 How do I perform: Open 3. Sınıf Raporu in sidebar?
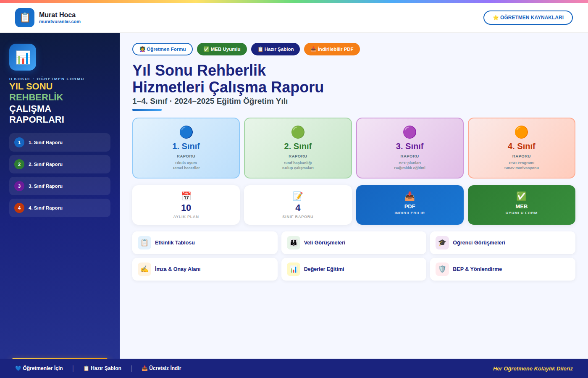tap(60, 186)
